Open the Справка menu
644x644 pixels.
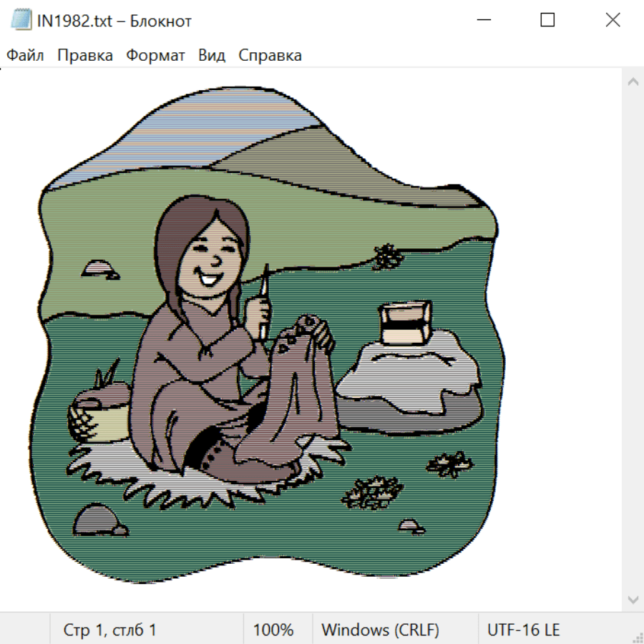coord(270,56)
